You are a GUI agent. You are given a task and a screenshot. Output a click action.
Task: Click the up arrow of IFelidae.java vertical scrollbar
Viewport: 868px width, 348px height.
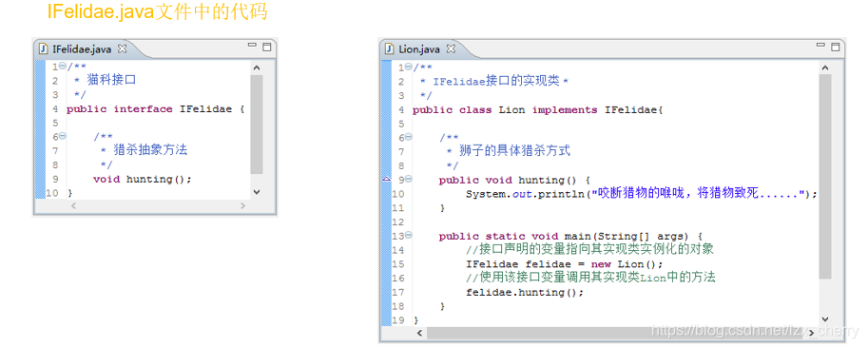(x=257, y=68)
